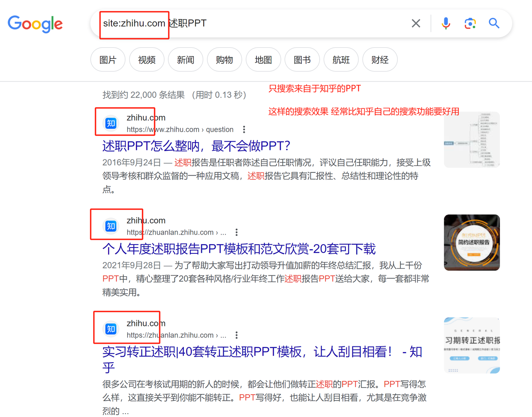The height and width of the screenshot is (417, 532).
Task: Open result 个人年度述职报告PPT模板和范文欣赏-20套可下载
Action: click(x=239, y=249)
